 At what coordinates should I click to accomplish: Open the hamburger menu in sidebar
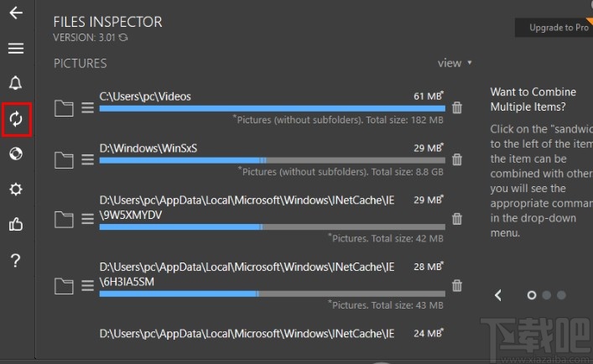pos(15,48)
